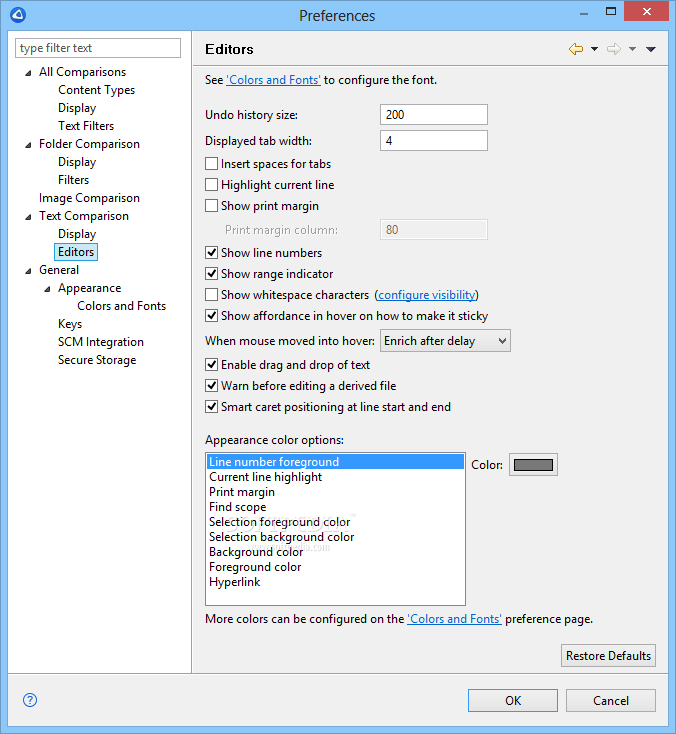Enable Show whitespace characters

[x=212, y=295]
